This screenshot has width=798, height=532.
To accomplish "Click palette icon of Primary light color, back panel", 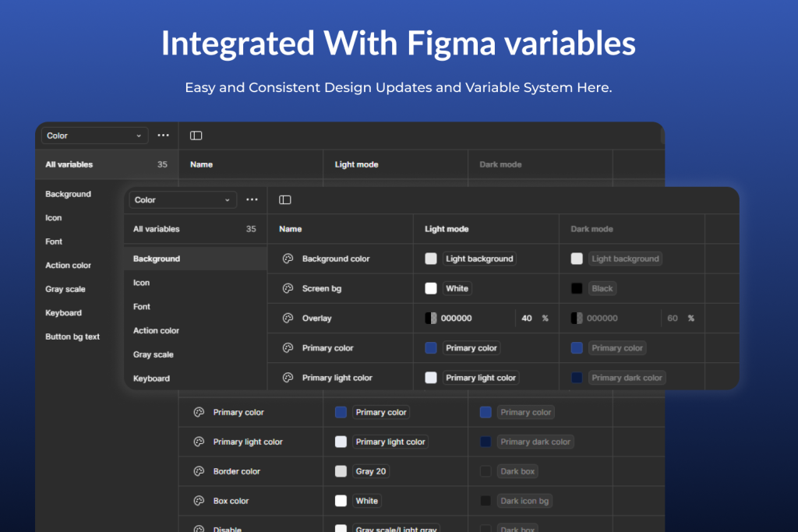I will [199, 442].
